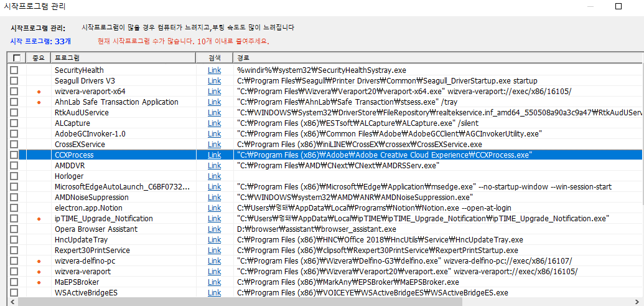Image resolution: width=644 pixels, height=306 pixels.
Task: Check the SecurityHealth row checkbox
Action: pyautogui.click(x=14, y=70)
